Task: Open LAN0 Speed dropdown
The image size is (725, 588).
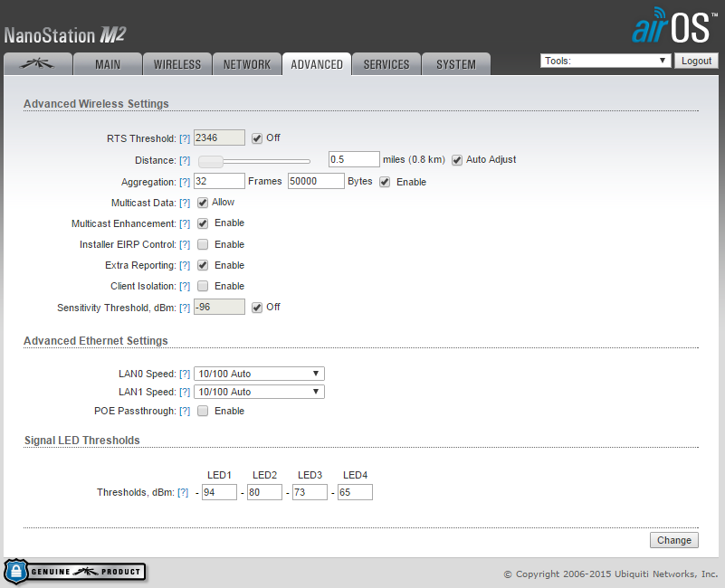Action: pyautogui.click(x=259, y=374)
